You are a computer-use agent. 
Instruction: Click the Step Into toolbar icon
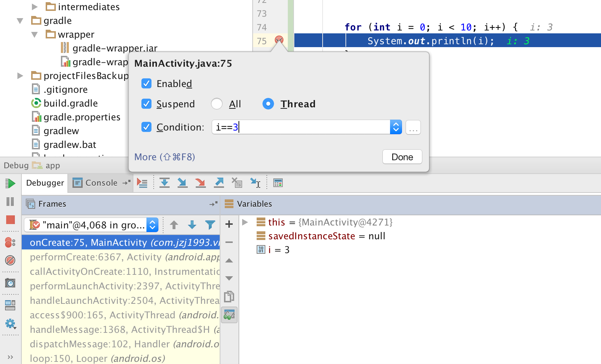click(x=182, y=183)
